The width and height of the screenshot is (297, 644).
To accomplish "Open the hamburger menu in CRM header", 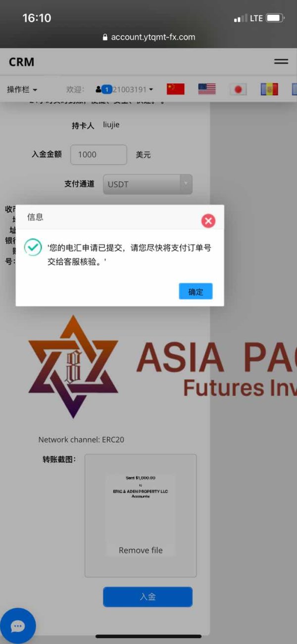I will [281, 62].
